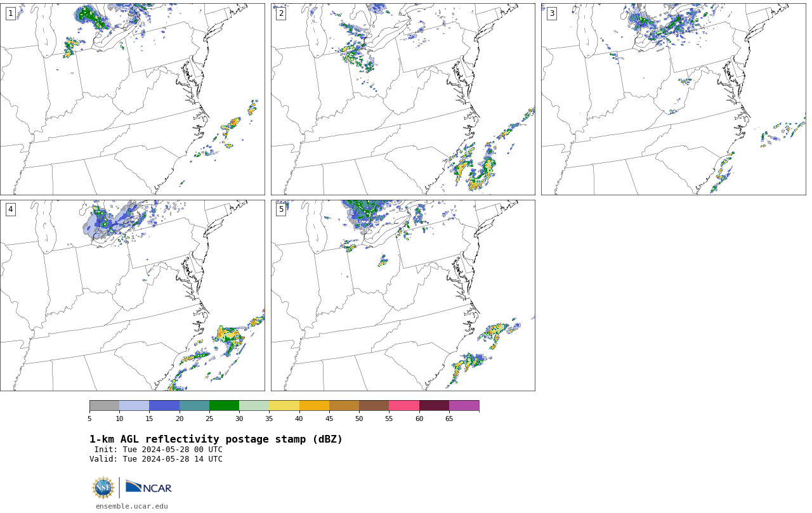Viewport: 812px width, 513px height.
Task: Open ensemble member 3 reflectivity map
Action: [x=673, y=99]
